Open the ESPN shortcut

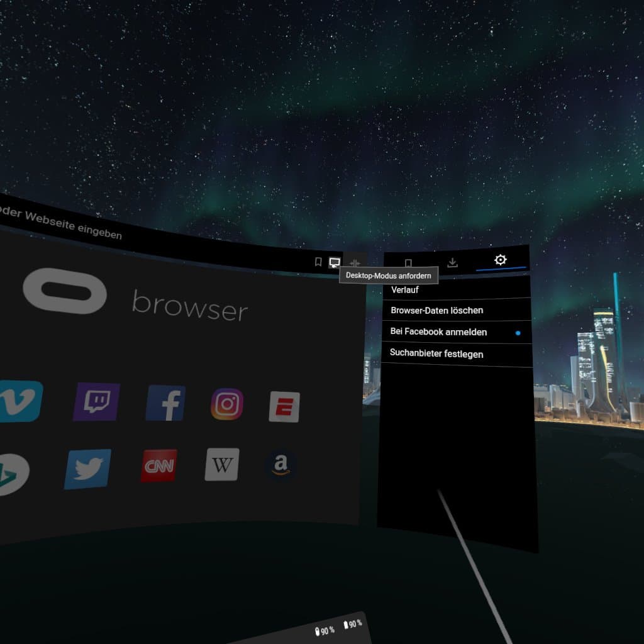[x=284, y=406]
